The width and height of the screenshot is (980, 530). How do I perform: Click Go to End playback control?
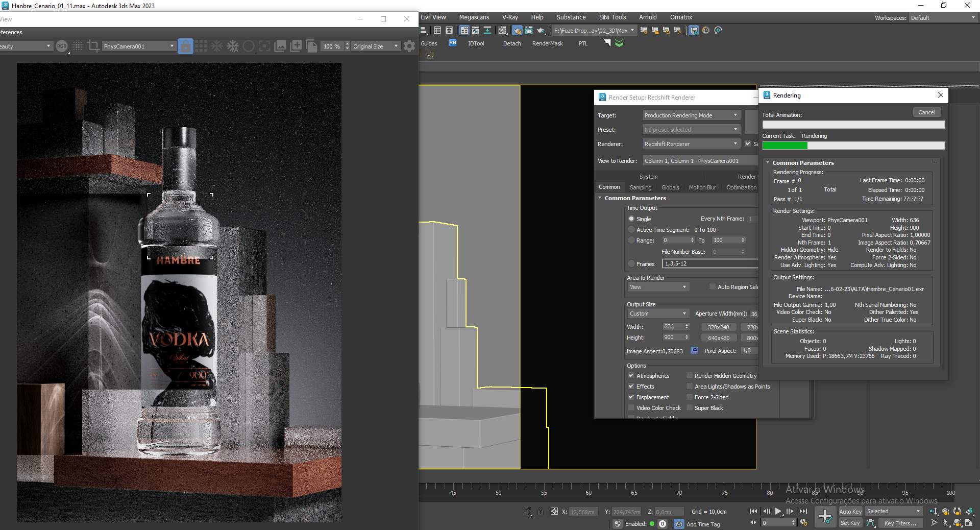[x=803, y=511]
